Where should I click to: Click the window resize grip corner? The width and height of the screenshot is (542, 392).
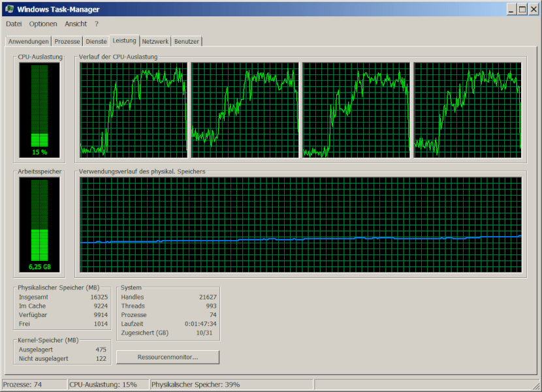537,386
